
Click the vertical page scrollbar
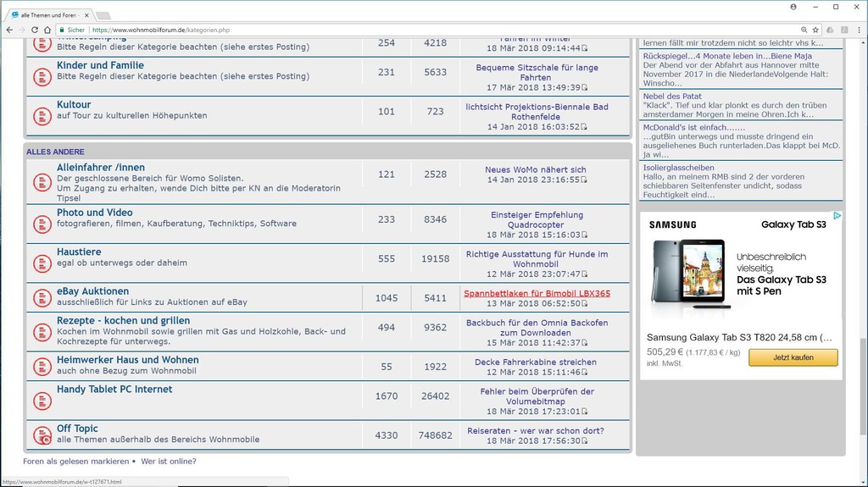(864, 387)
